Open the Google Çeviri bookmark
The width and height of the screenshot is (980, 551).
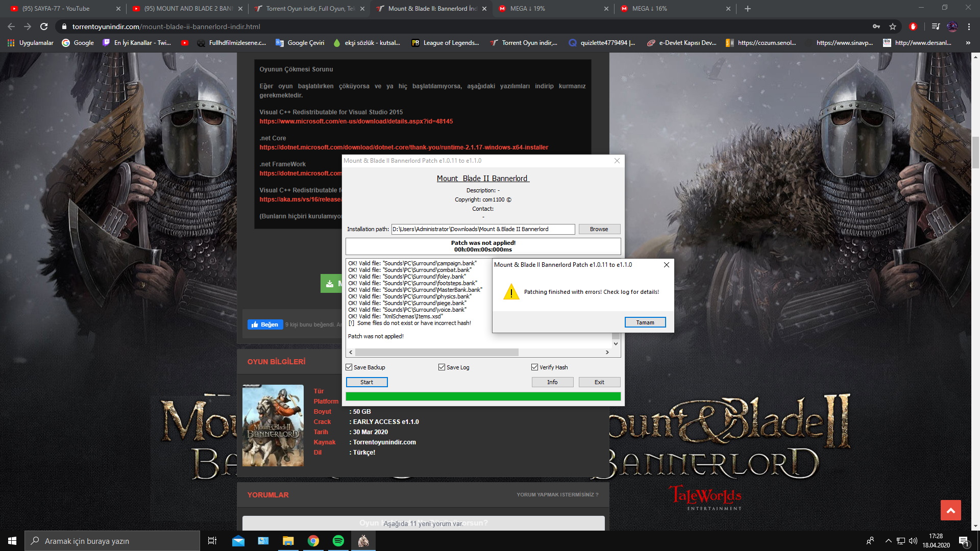(300, 43)
